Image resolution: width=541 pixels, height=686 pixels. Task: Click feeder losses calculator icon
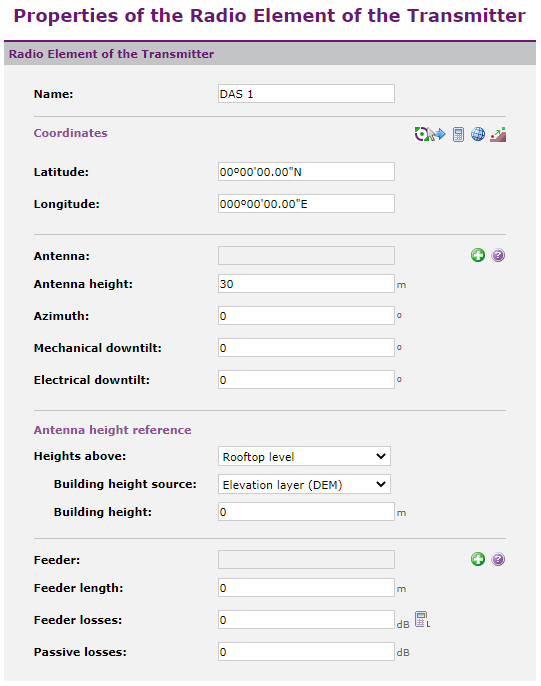[422, 620]
